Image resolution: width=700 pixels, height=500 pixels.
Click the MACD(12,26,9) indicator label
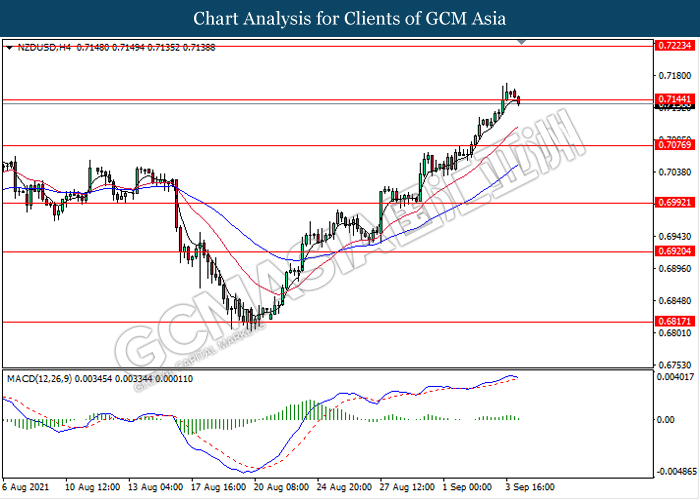(x=39, y=379)
